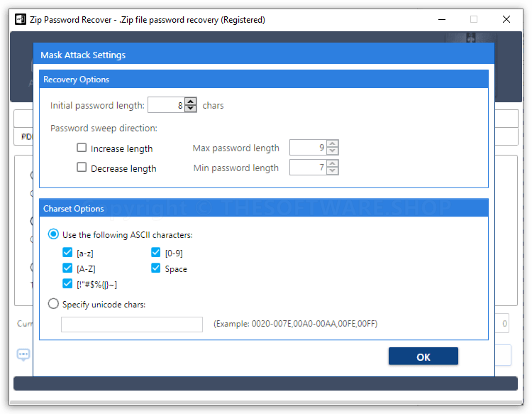Click the Initial password length field
Viewport: 532px width, 414px height.
click(165, 105)
